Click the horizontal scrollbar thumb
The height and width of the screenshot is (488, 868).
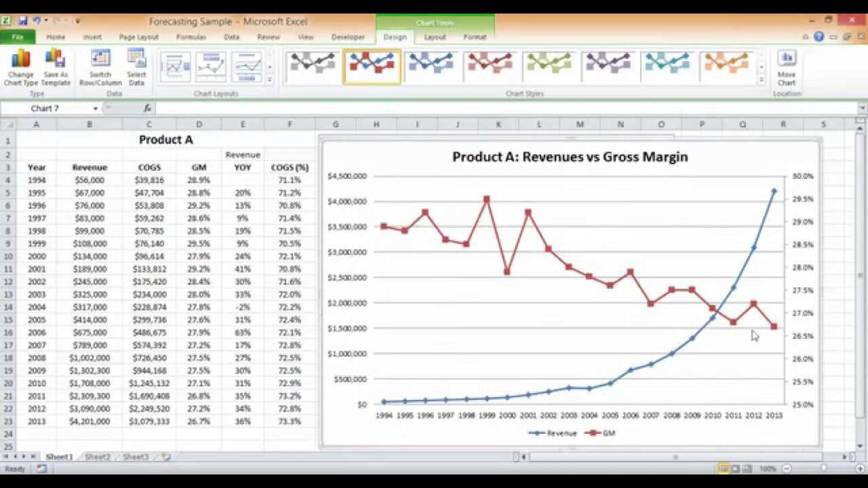676,457
